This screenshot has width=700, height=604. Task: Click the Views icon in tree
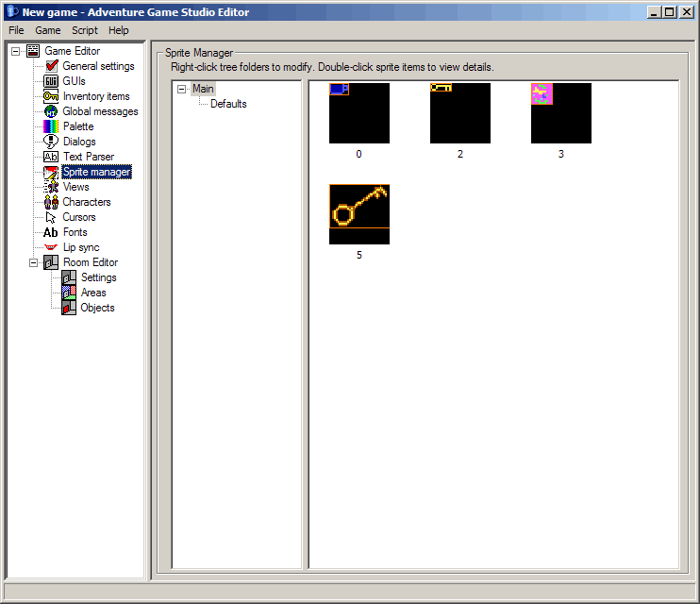click(51, 187)
